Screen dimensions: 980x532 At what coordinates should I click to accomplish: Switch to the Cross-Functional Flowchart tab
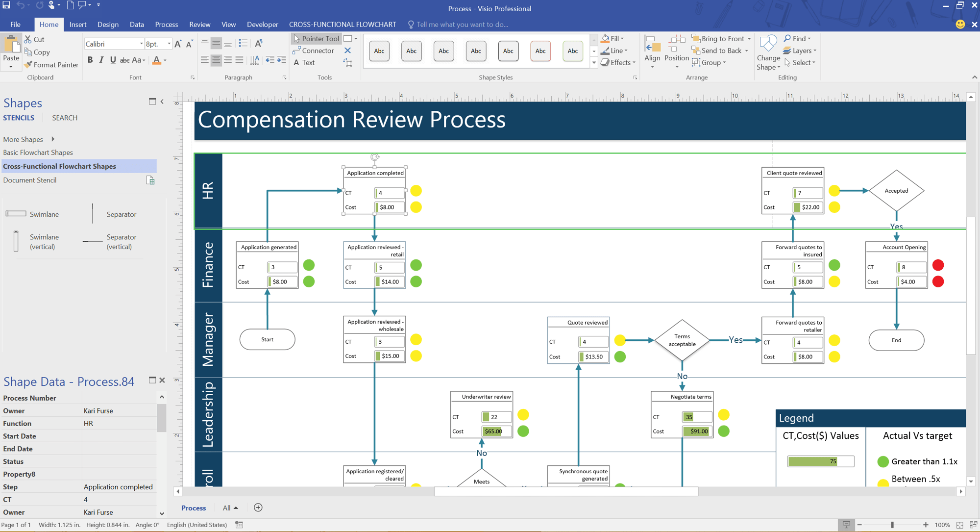pyautogui.click(x=342, y=25)
